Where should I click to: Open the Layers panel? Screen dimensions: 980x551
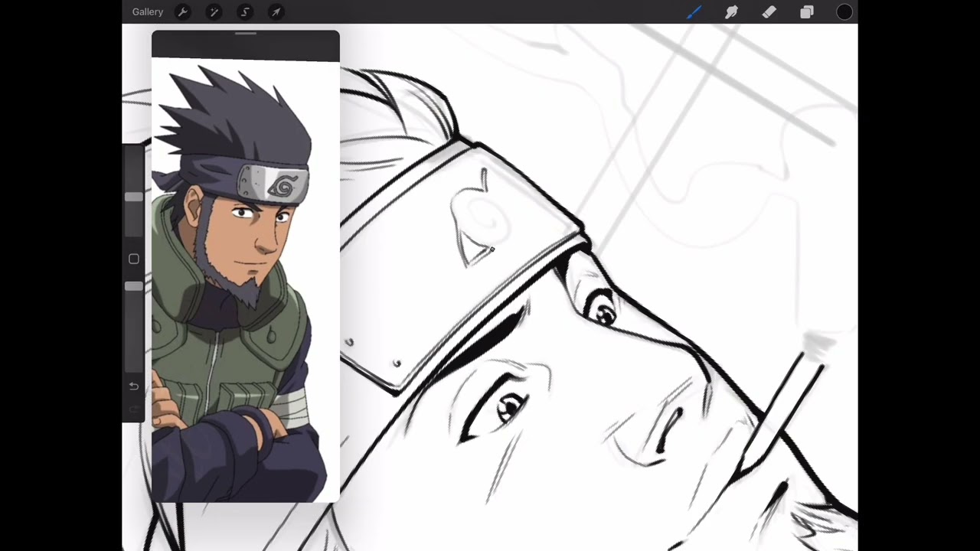pyautogui.click(x=807, y=12)
